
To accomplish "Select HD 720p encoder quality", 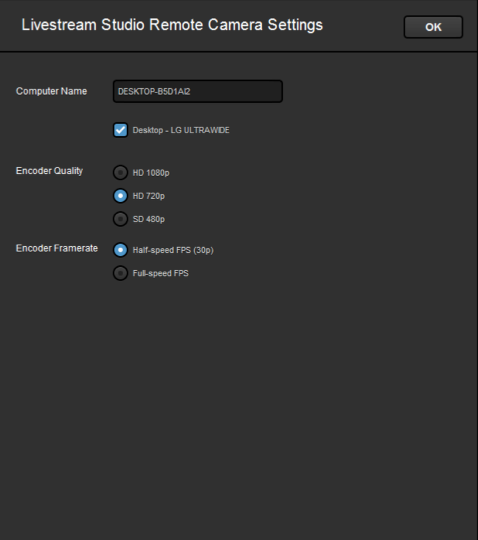I will tap(120, 196).
